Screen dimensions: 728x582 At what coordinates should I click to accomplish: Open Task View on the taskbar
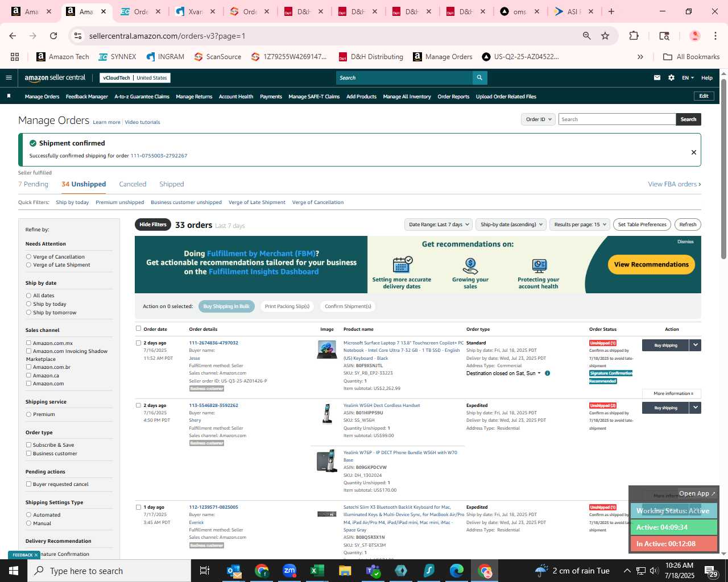point(205,571)
